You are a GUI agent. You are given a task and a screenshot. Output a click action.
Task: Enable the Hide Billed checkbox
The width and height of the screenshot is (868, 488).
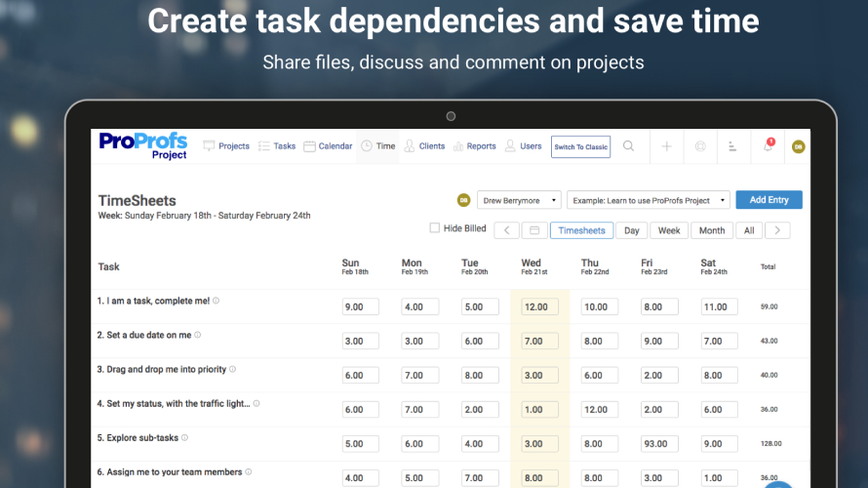pos(435,228)
